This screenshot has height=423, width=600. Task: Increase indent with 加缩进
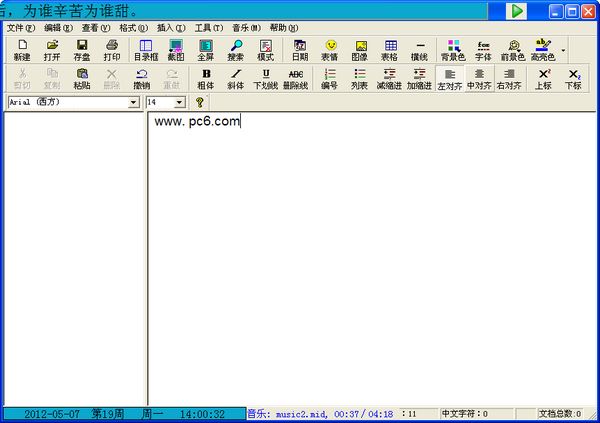419,78
